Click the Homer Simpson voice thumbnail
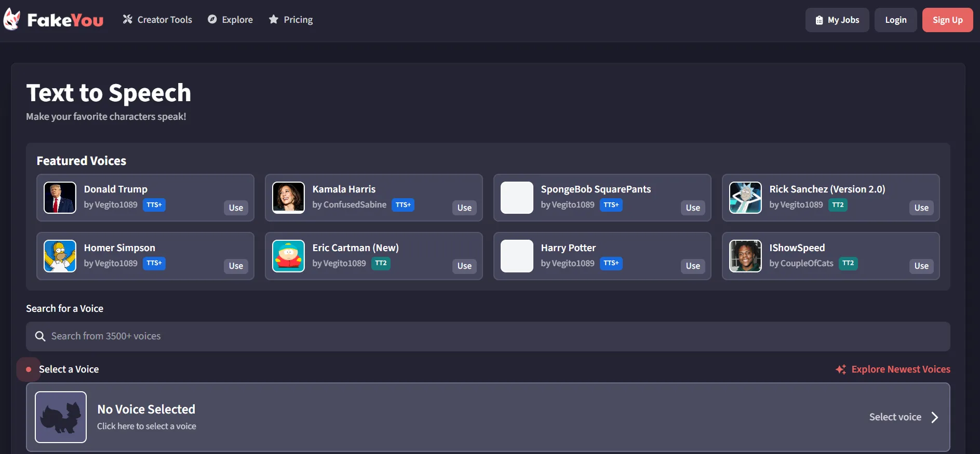Image resolution: width=980 pixels, height=454 pixels. pos(60,256)
